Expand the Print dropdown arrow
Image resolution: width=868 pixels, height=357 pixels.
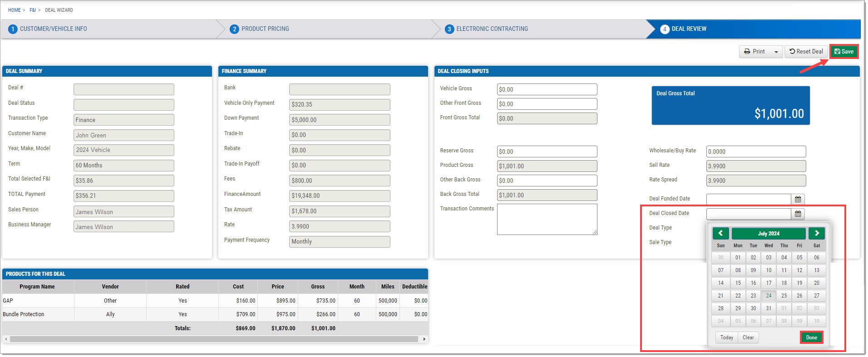(776, 52)
